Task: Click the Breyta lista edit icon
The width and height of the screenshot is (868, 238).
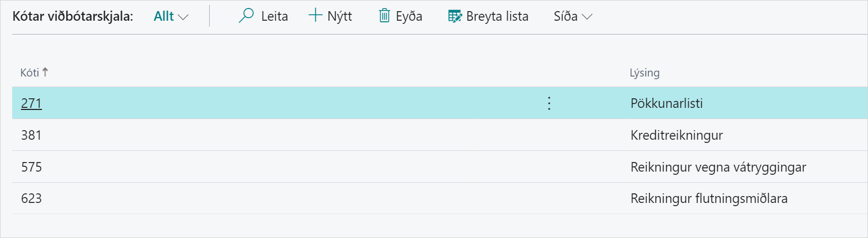Action: [x=455, y=16]
